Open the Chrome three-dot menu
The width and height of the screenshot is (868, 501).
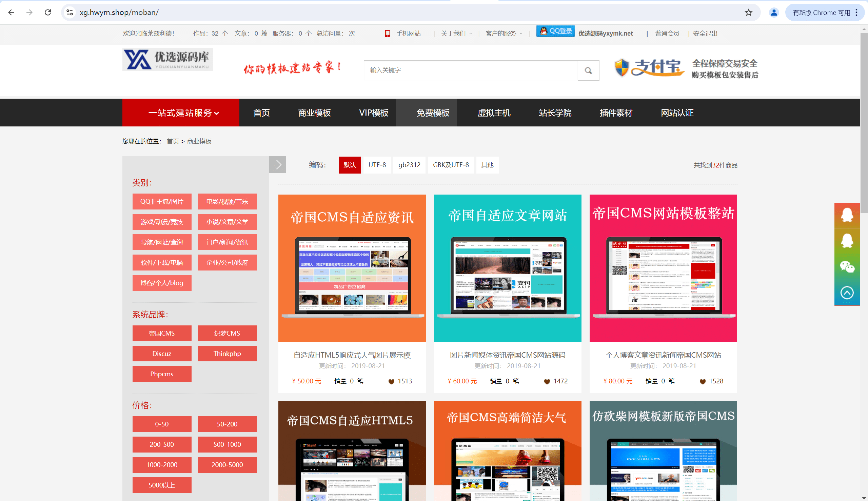856,13
